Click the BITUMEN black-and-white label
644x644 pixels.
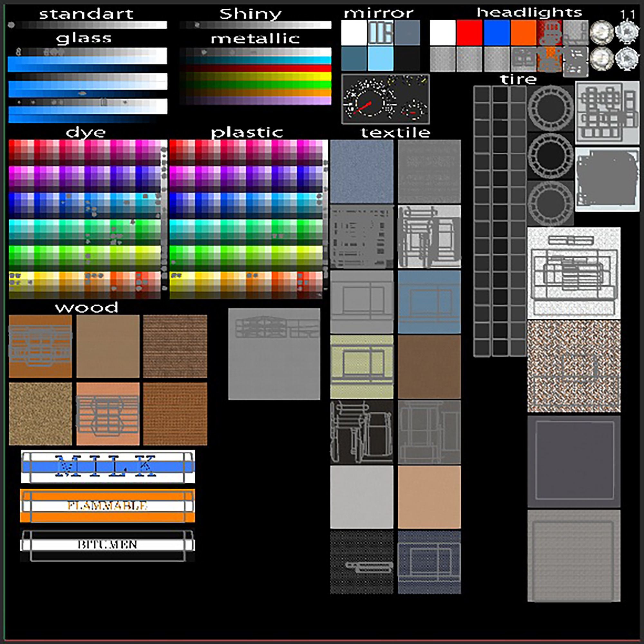[x=108, y=545]
